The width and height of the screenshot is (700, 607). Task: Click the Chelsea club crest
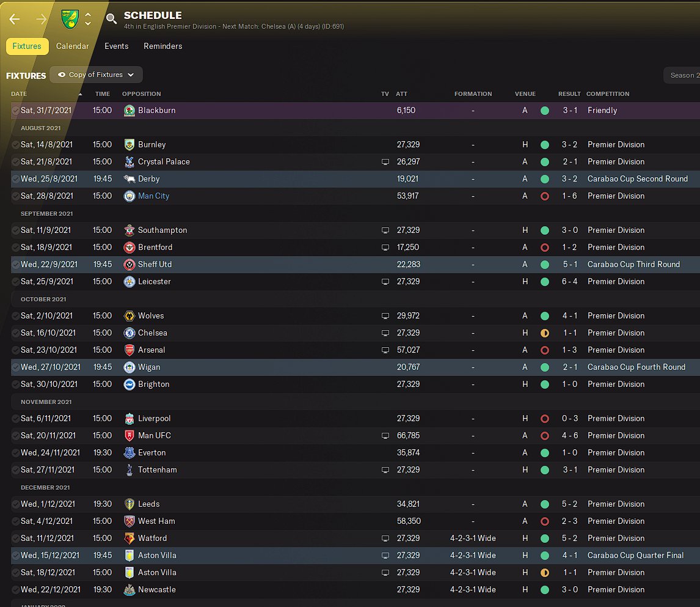(x=129, y=333)
